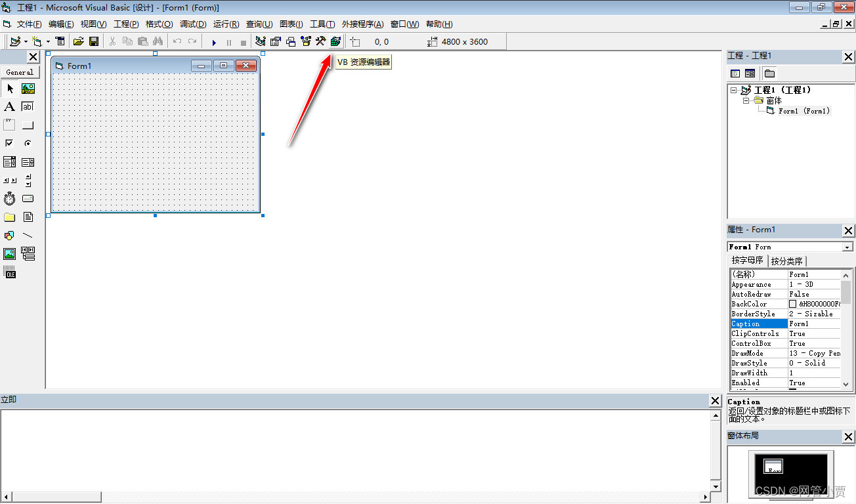
Task: Click the BackColor property color swatch
Action: (793, 304)
